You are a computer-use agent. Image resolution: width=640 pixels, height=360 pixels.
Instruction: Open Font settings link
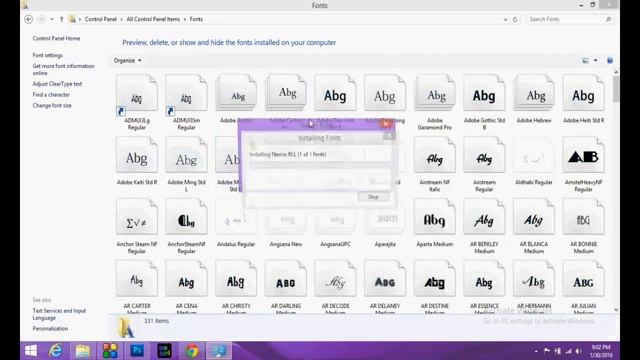pos(48,55)
